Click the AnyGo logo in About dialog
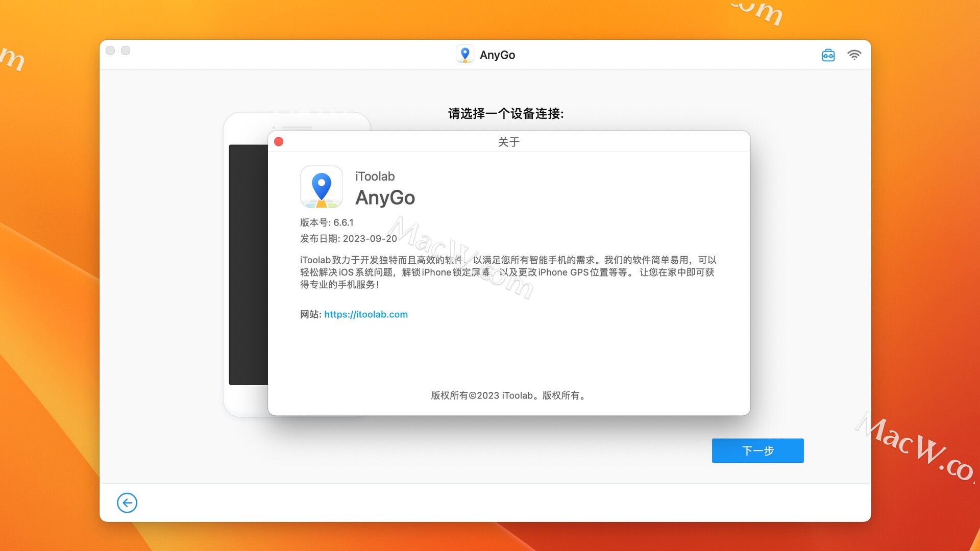 (x=321, y=187)
